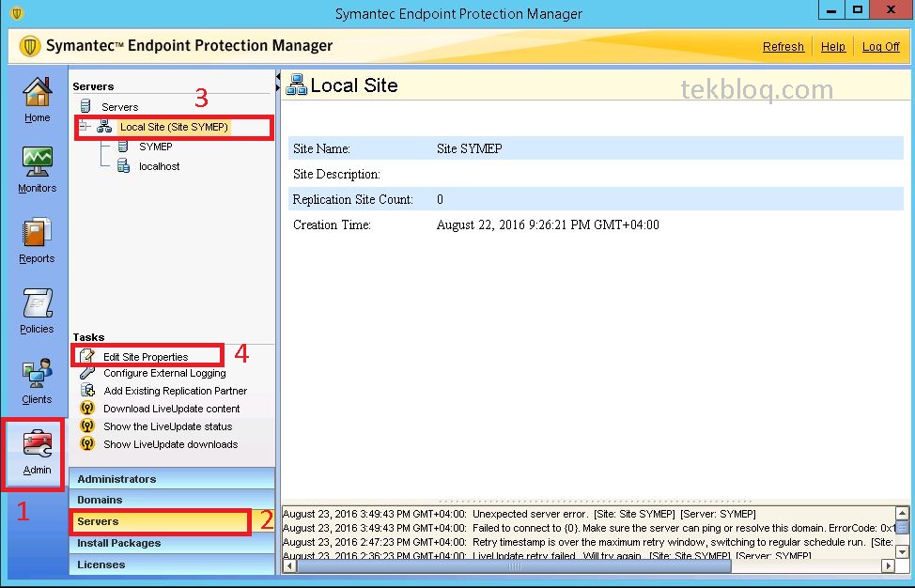Screen dimensions: 915x588
Task: Select Local Site (Site SYMEP) in tree
Action: click(x=174, y=127)
